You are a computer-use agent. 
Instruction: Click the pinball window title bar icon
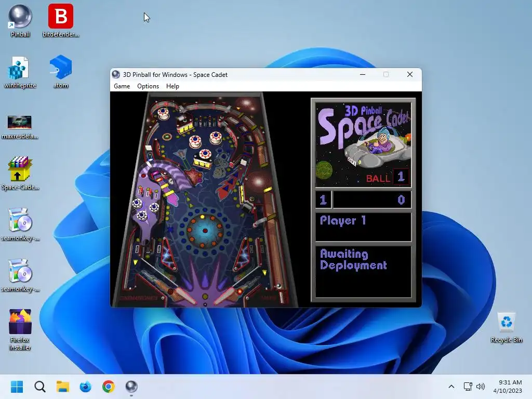[x=116, y=74]
